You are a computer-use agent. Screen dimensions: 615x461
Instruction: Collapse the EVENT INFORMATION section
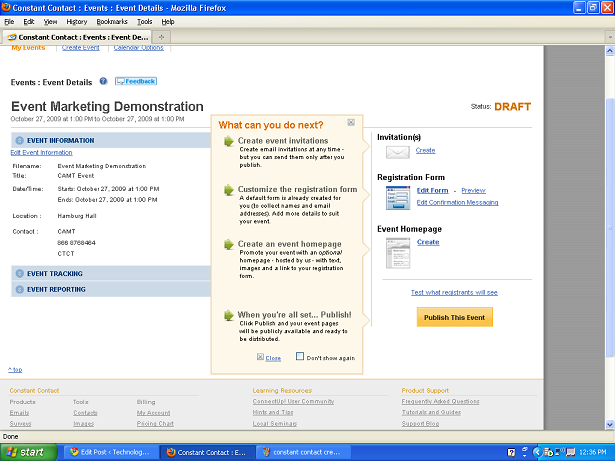20,140
